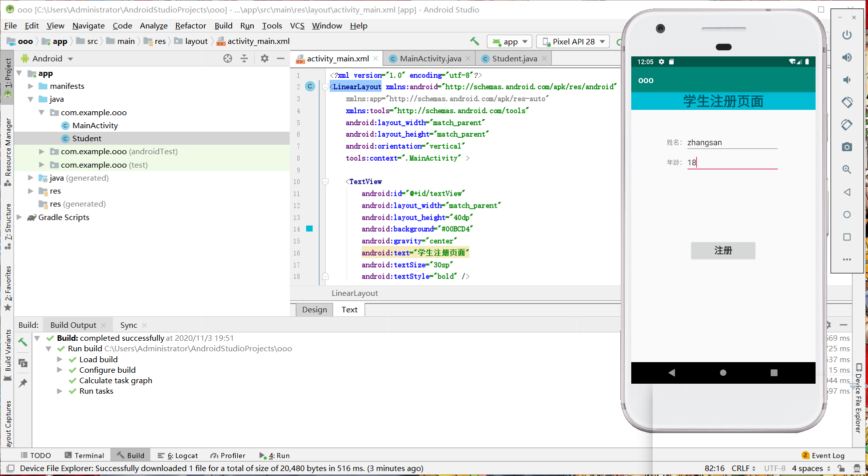Expand the manifests folder
The height and width of the screenshot is (476, 868).
pyautogui.click(x=30, y=86)
